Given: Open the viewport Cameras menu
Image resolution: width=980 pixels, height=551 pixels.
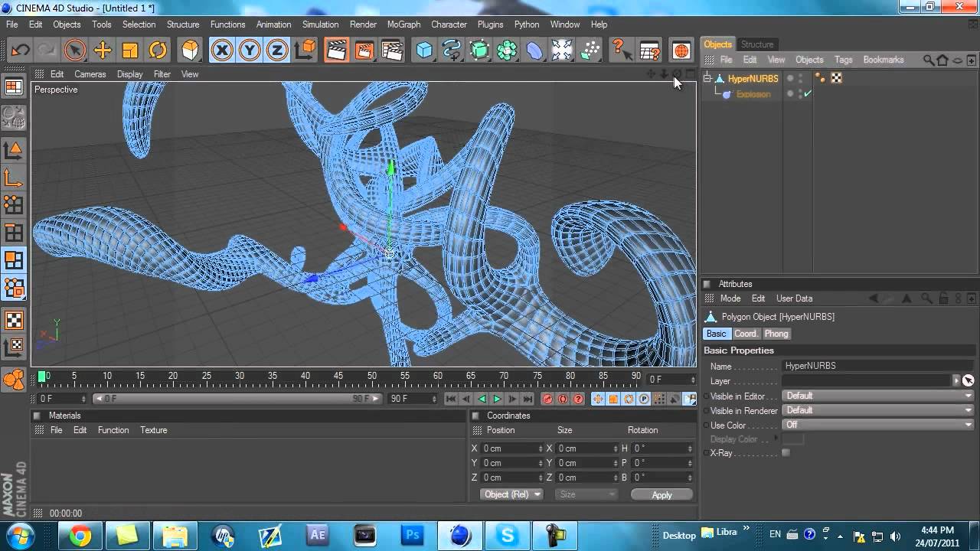Looking at the screenshot, I should pos(90,74).
